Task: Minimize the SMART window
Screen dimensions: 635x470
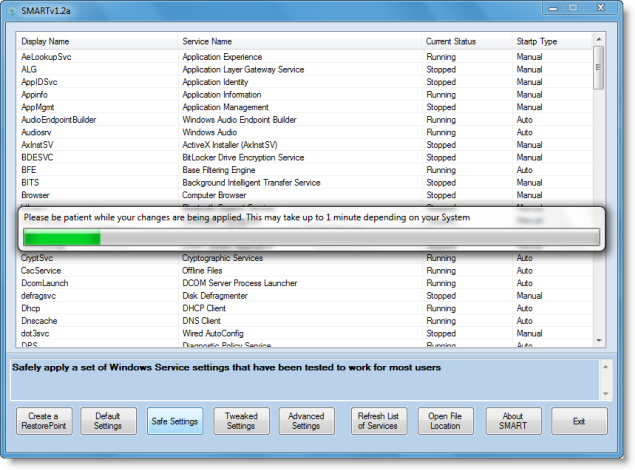Action: [553, 8]
